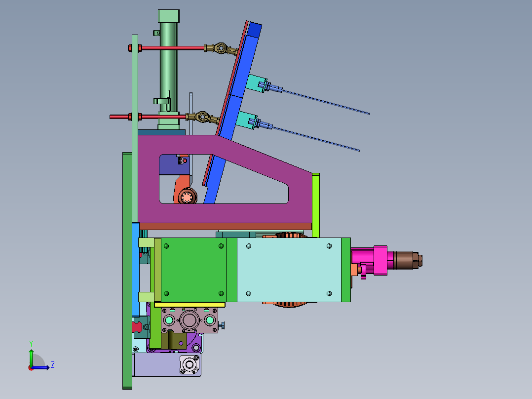Click the red guide piece at lower left
The width and height of the screenshot is (532, 399).
point(136,327)
